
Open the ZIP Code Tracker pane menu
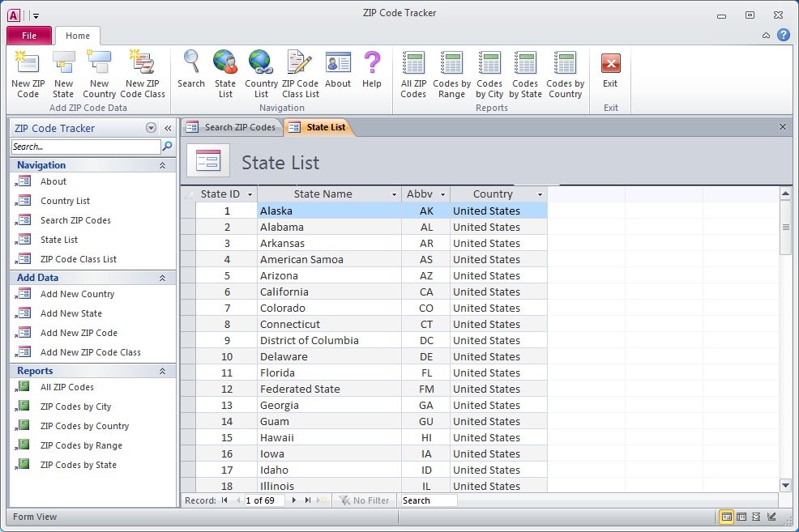tap(151, 128)
